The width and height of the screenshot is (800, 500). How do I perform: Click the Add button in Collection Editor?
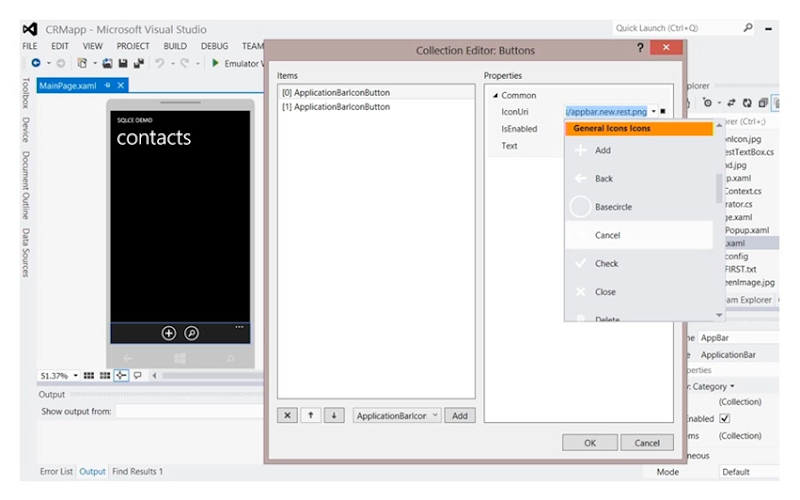(x=460, y=415)
